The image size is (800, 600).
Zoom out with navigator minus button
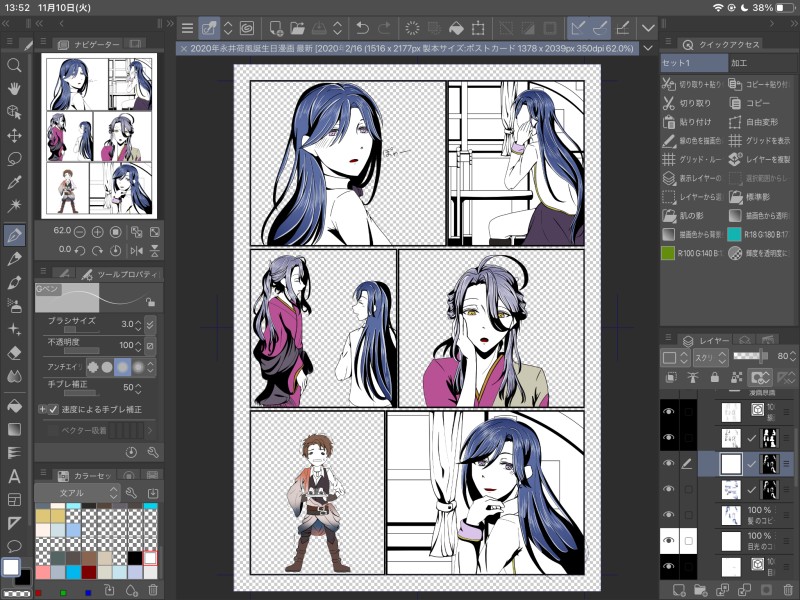click(80, 232)
